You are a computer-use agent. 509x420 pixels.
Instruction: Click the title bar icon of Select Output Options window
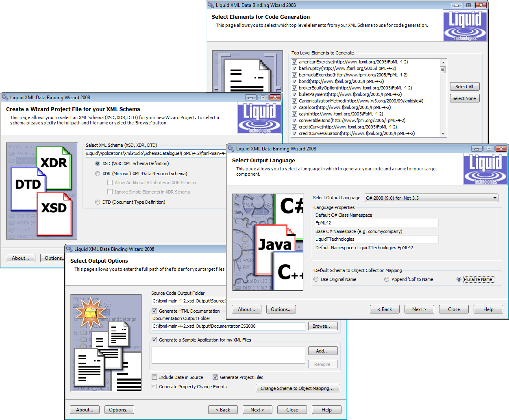click(x=69, y=249)
